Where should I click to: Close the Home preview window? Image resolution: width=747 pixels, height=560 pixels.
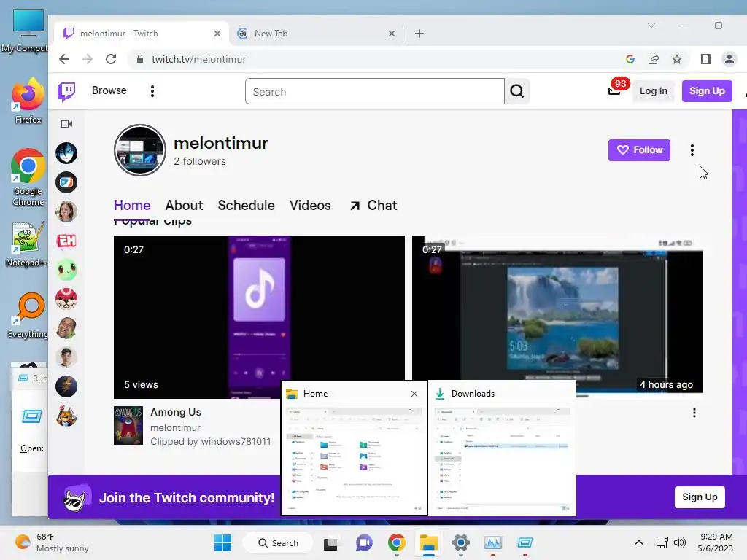point(414,394)
